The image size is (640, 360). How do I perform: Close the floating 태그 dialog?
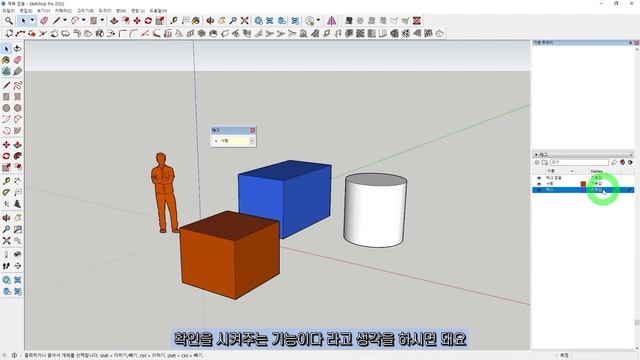pyautogui.click(x=253, y=130)
